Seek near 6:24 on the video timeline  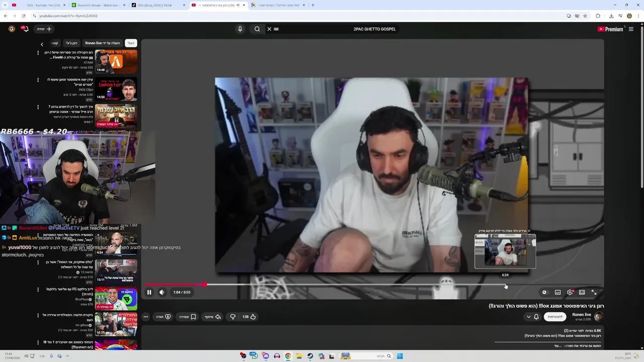[x=505, y=285]
